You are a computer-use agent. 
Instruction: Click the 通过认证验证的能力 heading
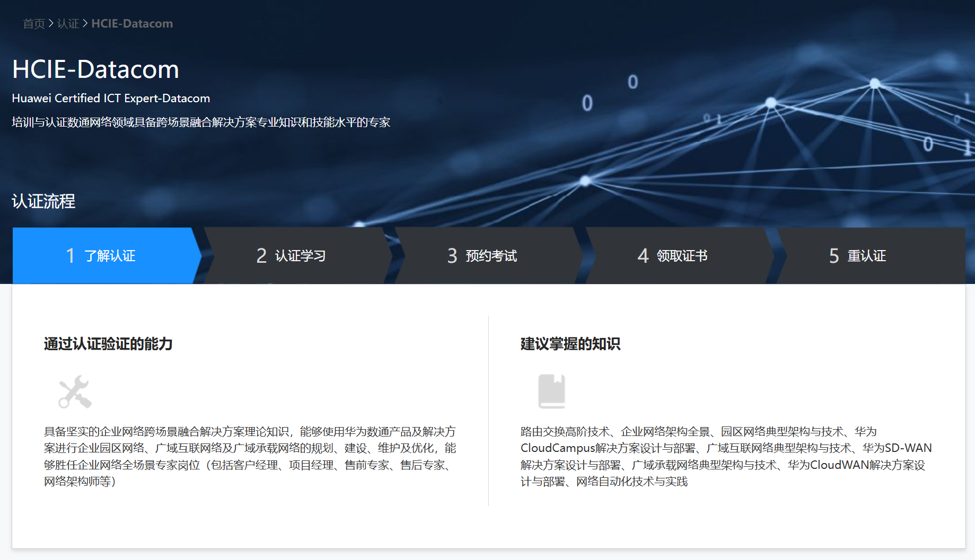tap(108, 344)
